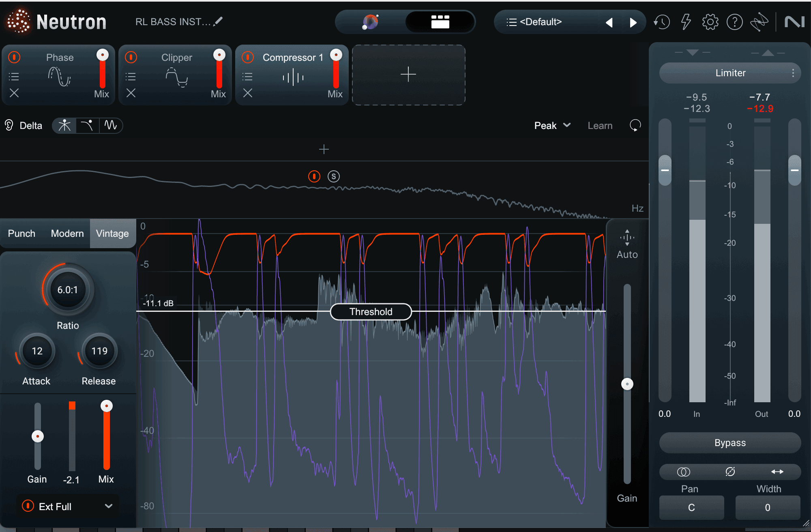Open the Limiter options menu dots
Image resolution: width=811 pixels, height=532 pixels.
click(x=793, y=73)
